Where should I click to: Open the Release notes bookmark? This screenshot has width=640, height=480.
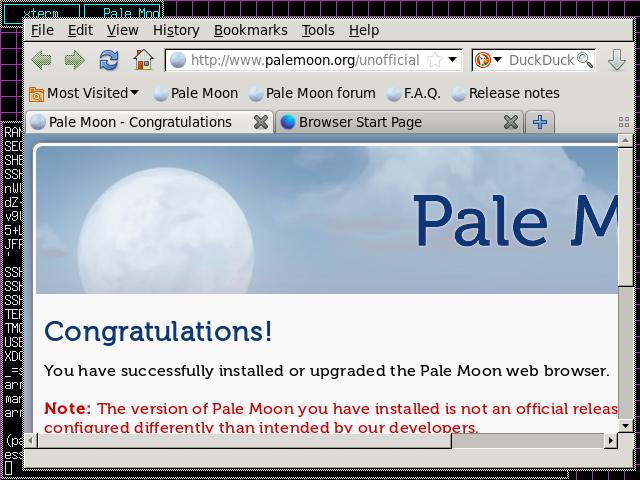tap(505, 93)
